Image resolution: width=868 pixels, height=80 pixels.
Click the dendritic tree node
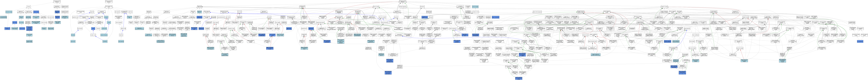point(123,29)
